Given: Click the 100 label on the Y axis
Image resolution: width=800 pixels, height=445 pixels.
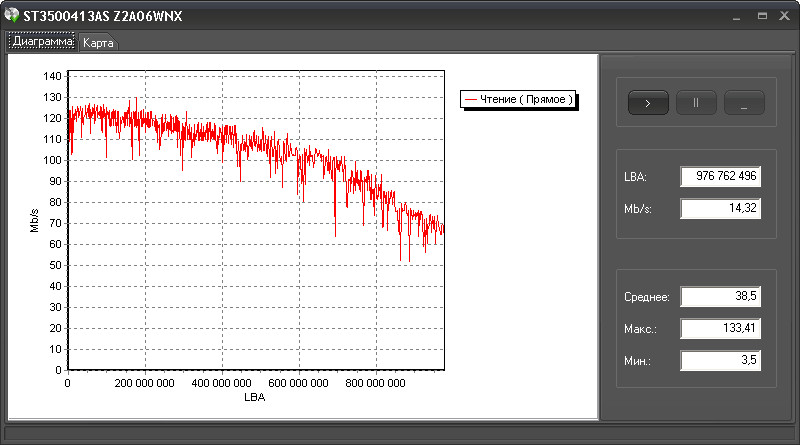Looking at the screenshot, I should [52, 160].
